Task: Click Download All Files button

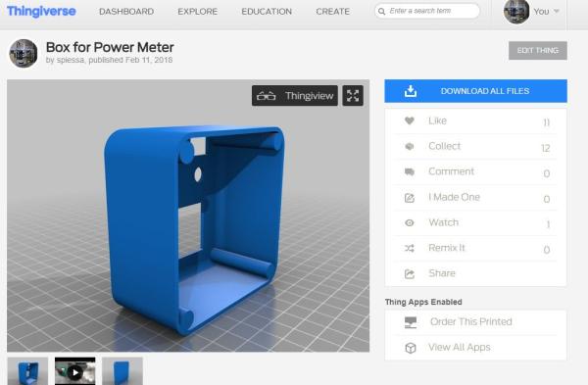Action: (x=475, y=91)
